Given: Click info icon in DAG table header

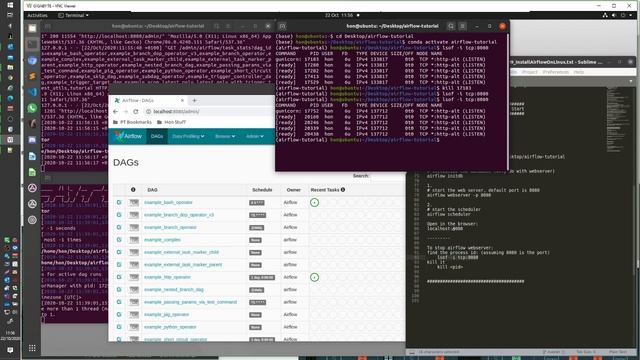Looking at the screenshot, I should [133, 189].
